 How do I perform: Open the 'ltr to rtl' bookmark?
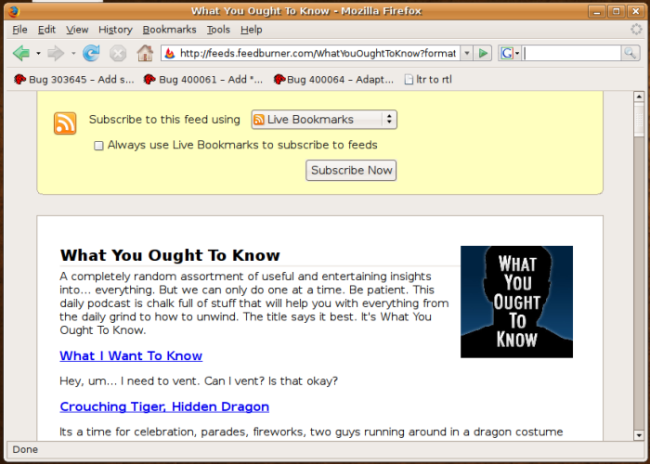point(428,79)
